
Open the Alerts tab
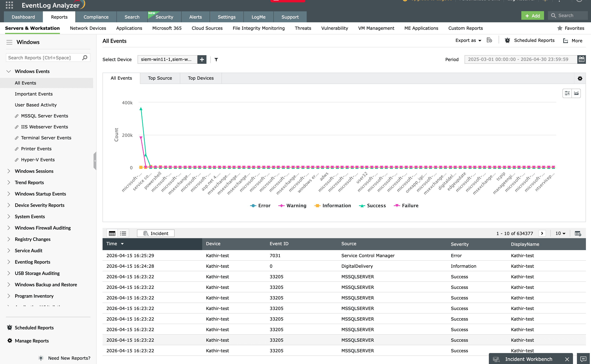coord(195,17)
